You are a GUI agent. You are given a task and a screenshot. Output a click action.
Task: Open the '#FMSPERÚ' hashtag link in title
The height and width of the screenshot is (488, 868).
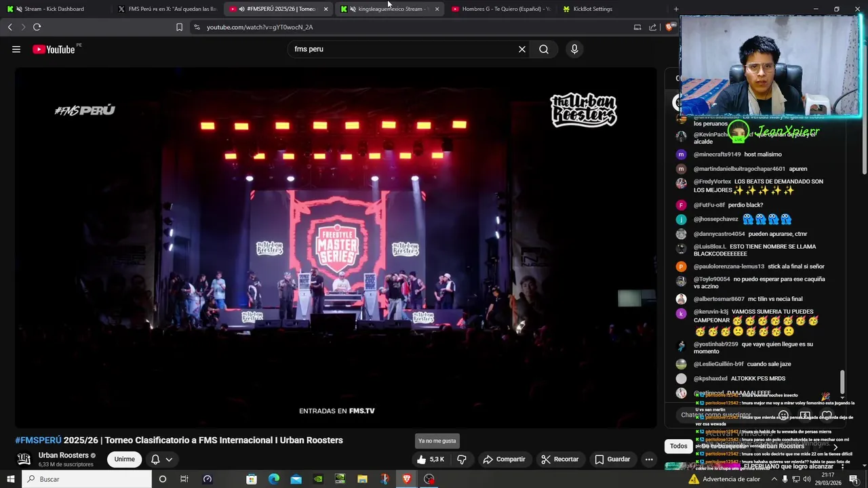38,440
